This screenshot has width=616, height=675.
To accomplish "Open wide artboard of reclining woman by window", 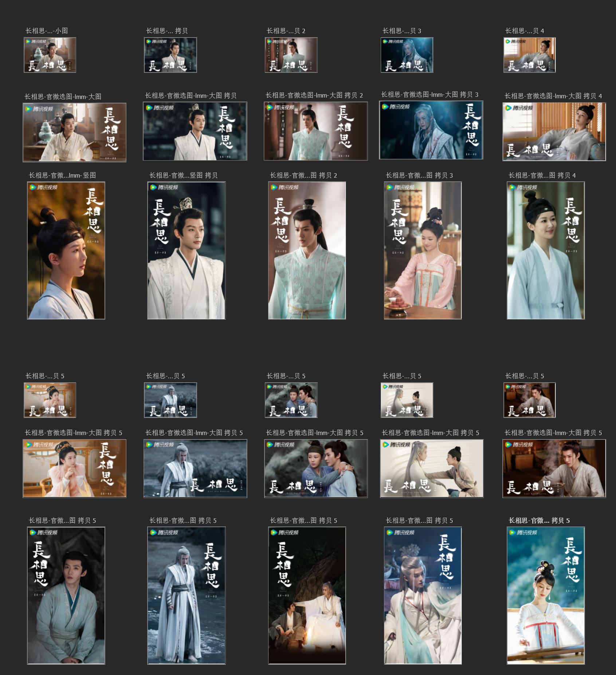I will [x=554, y=131].
